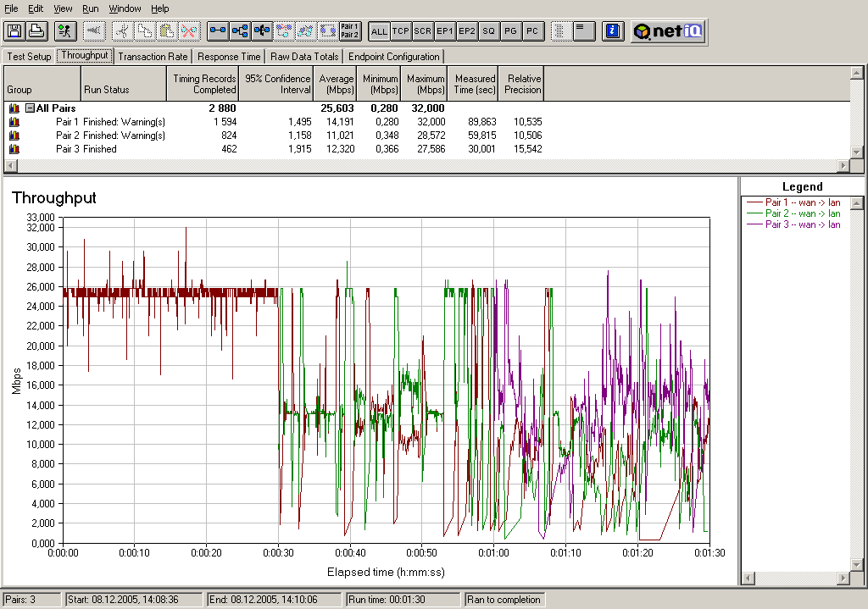868x609 pixels.
Task: Switch to the Response Time tab
Action: [229, 57]
